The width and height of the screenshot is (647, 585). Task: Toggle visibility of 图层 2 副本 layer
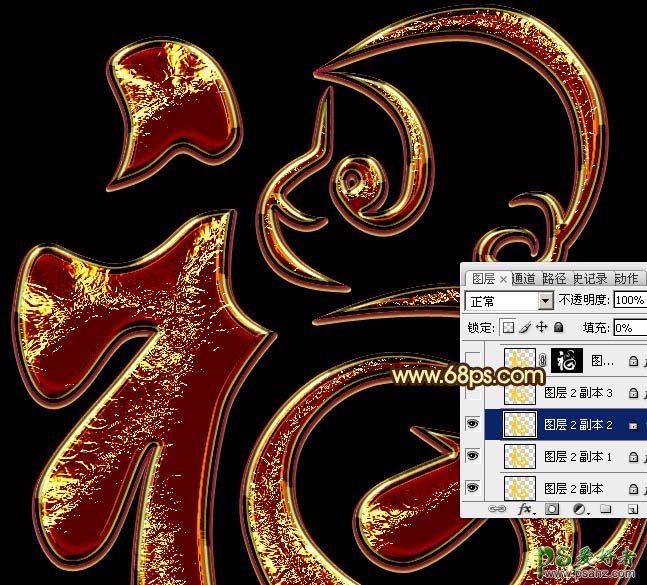(x=473, y=488)
